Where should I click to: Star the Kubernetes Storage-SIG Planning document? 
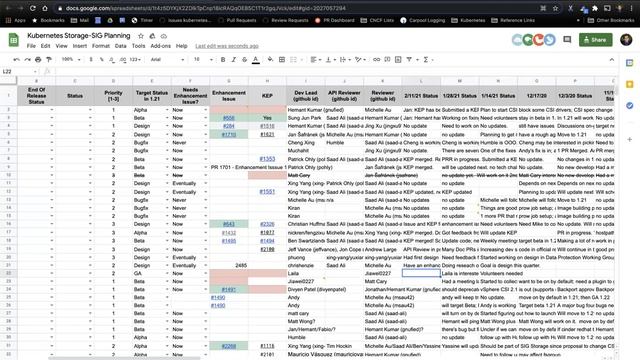[141, 36]
